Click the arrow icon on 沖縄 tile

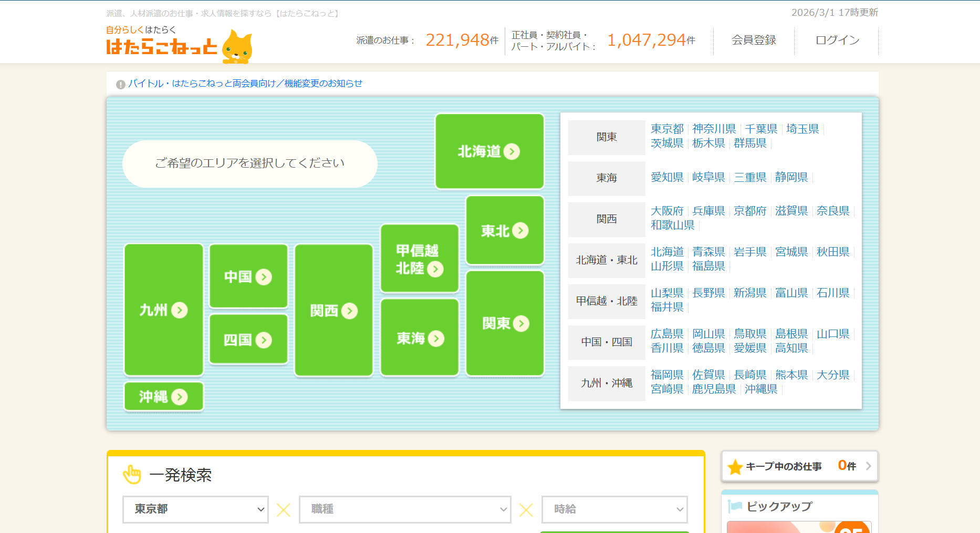click(x=180, y=397)
